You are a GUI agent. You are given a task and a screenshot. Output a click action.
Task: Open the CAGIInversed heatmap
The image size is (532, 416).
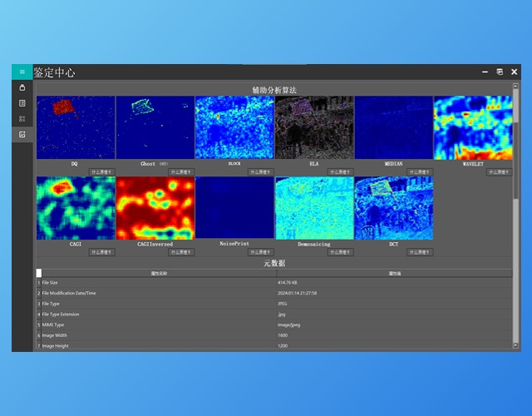[x=155, y=208]
